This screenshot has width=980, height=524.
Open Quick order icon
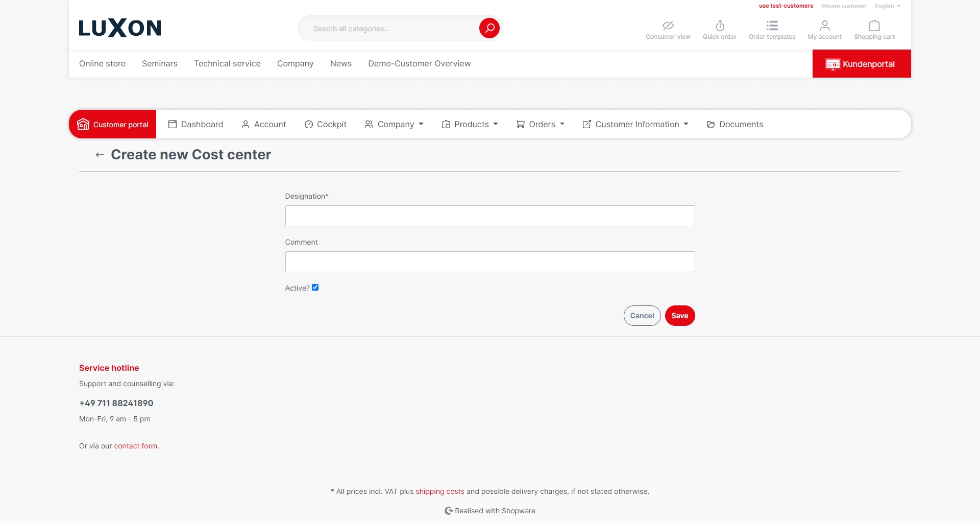click(719, 26)
